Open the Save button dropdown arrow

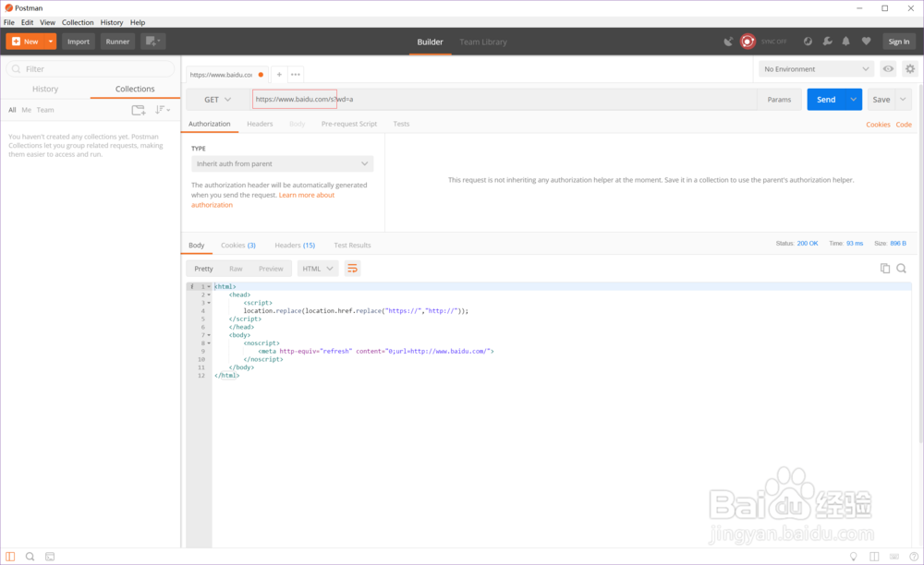(x=904, y=100)
